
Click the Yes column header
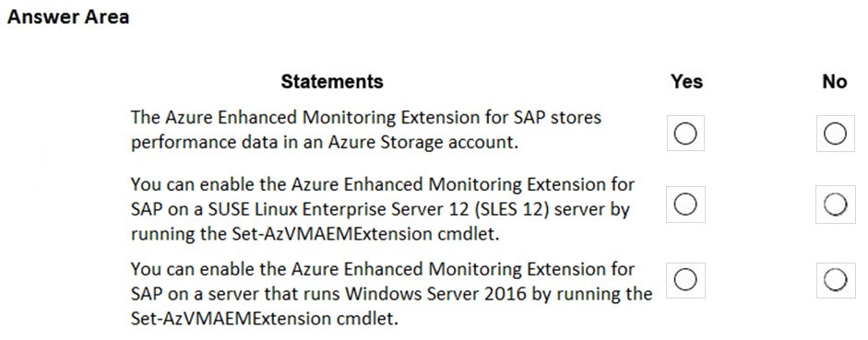(x=686, y=82)
